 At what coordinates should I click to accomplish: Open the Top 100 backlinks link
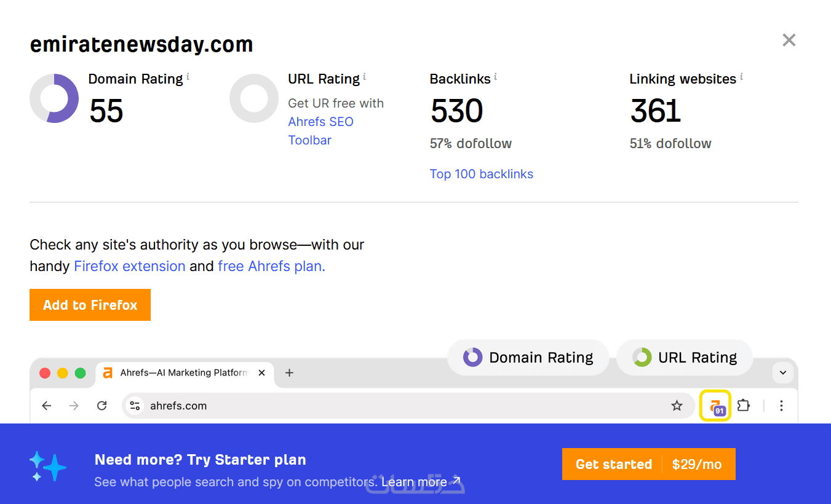481,174
